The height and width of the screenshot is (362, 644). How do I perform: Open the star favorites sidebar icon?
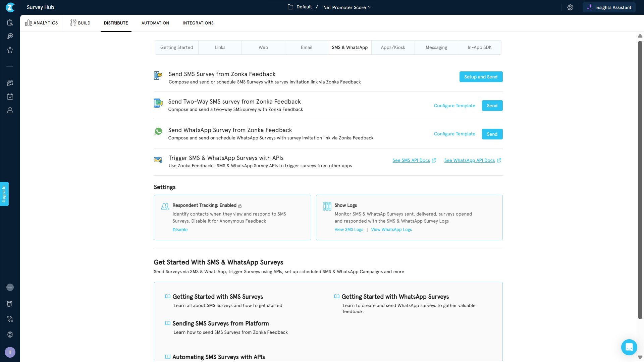click(x=10, y=50)
